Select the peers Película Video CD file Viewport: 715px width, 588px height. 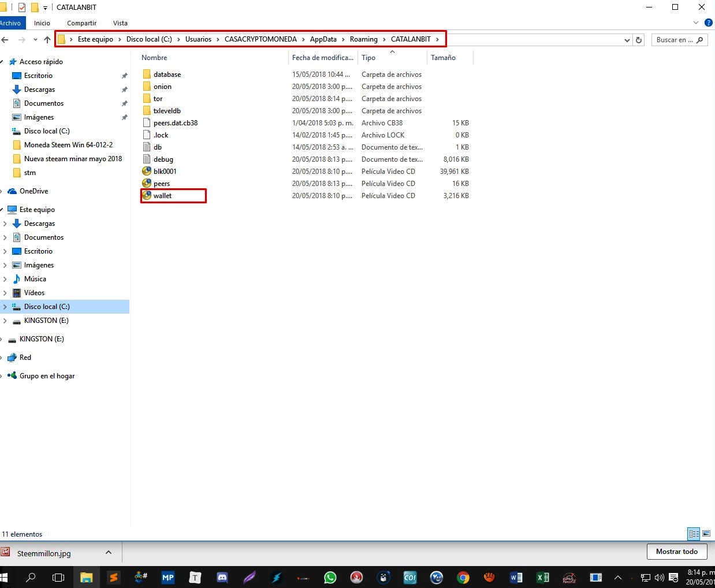point(162,184)
